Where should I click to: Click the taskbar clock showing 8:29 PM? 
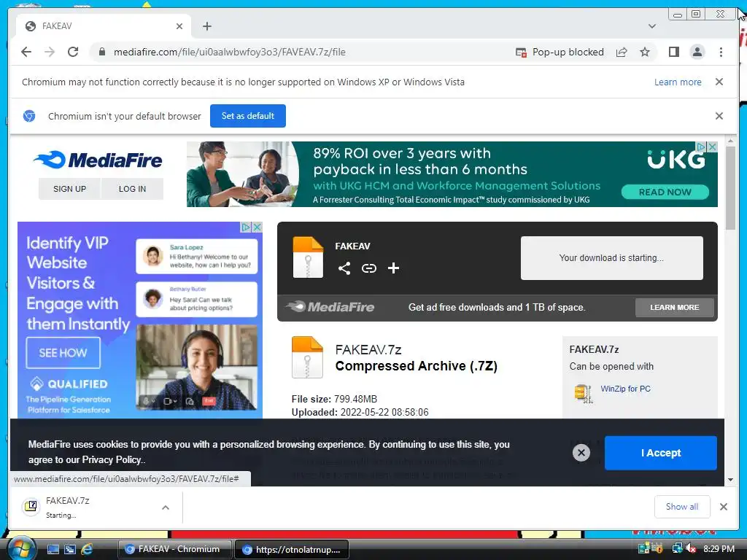pyautogui.click(x=719, y=548)
